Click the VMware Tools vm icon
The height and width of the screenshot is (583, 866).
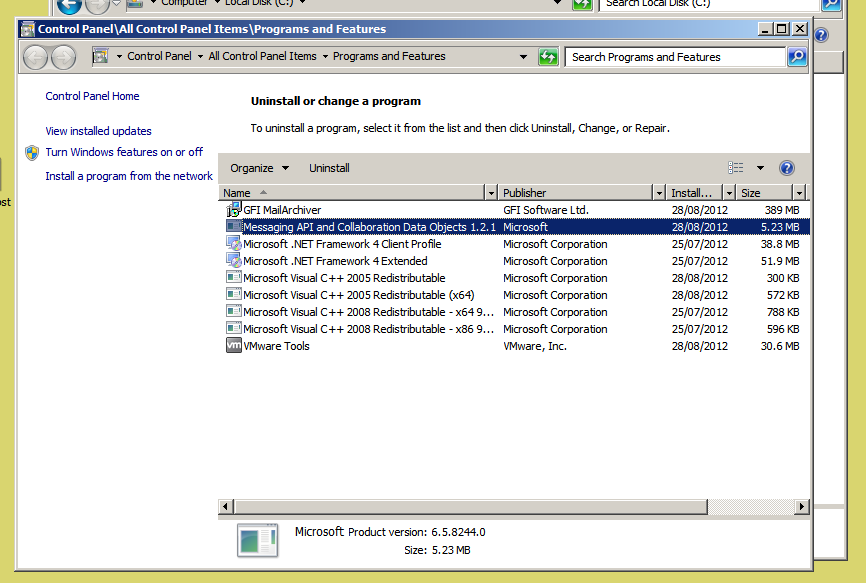234,346
